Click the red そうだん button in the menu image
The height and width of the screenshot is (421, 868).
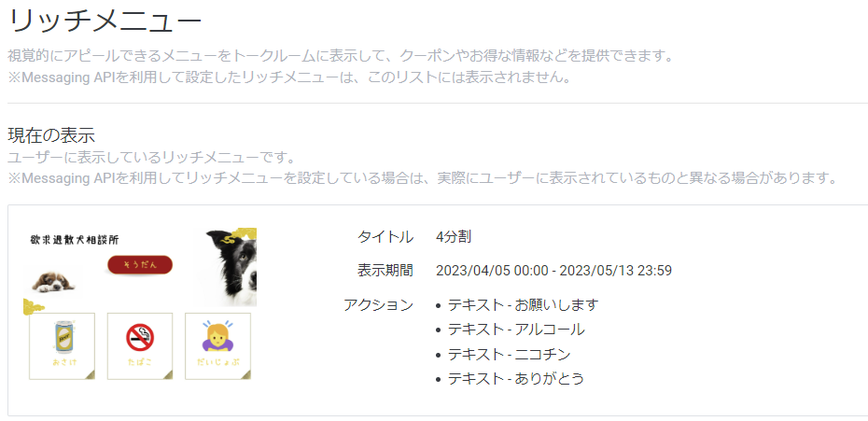140,265
